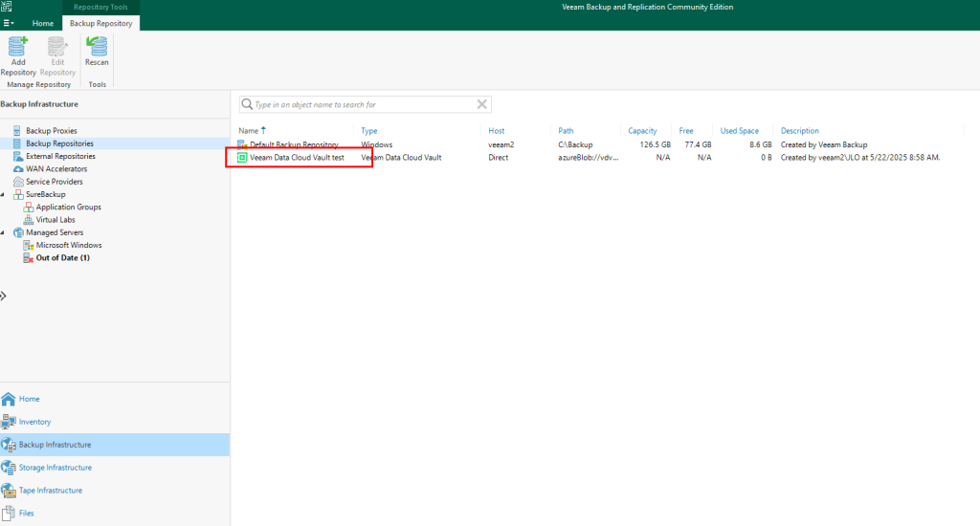Click the Home house icon
The image size is (980, 526).
[x=8, y=399]
